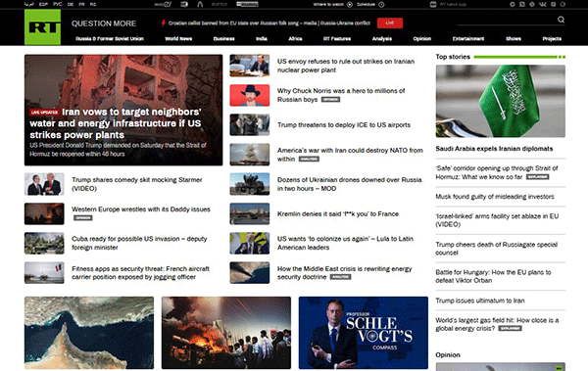Click the LIVE UPDATES badge on the lead story
The width and height of the screenshot is (588, 371).
click(x=45, y=113)
